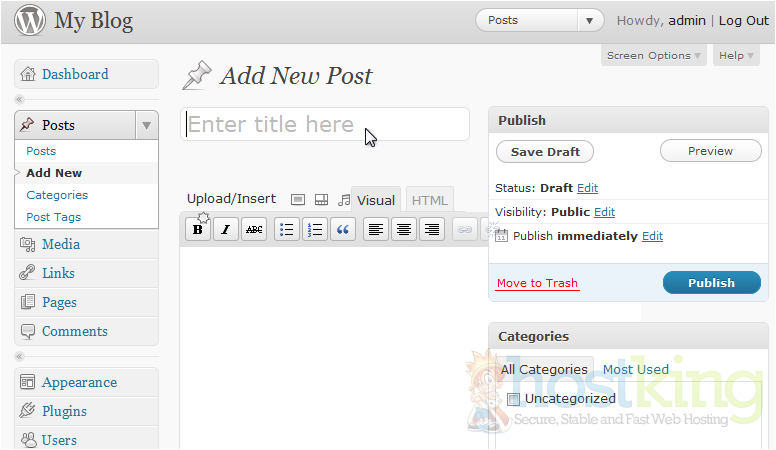Toggle bold formatting in editor toolbar

pyautogui.click(x=198, y=230)
